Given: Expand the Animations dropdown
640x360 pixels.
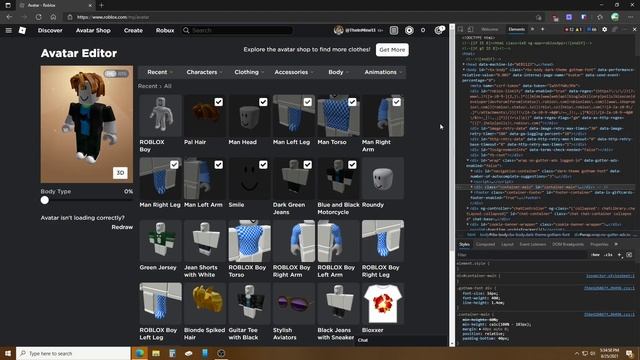Looking at the screenshot, I should click(383, 72).
